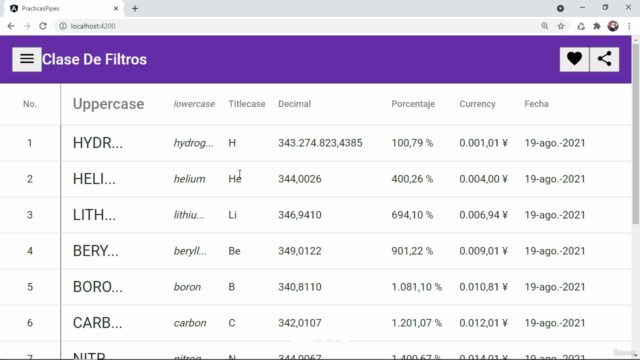
Task: Click the Li titlecase symbol cell
Action: tap(233, 215)
